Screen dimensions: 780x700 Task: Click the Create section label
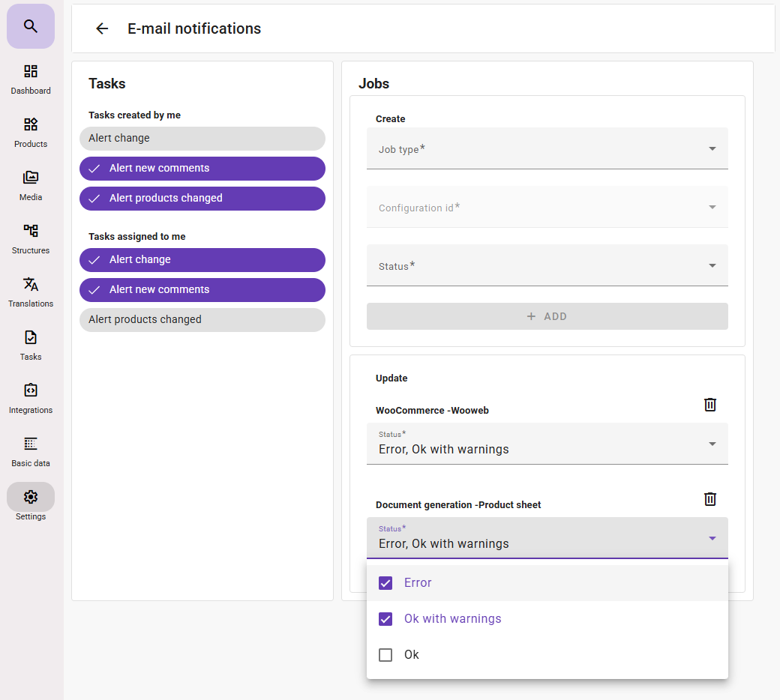click(390, 119)
